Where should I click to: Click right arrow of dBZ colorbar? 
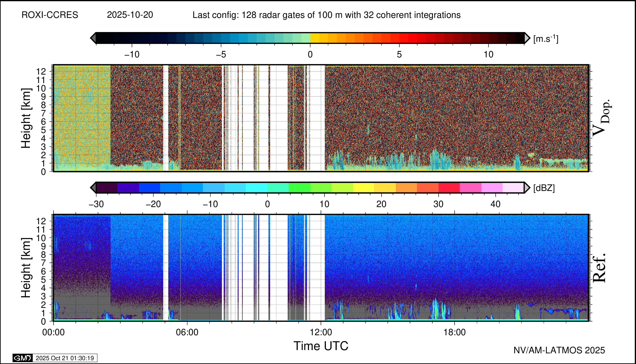pos(527,188)
